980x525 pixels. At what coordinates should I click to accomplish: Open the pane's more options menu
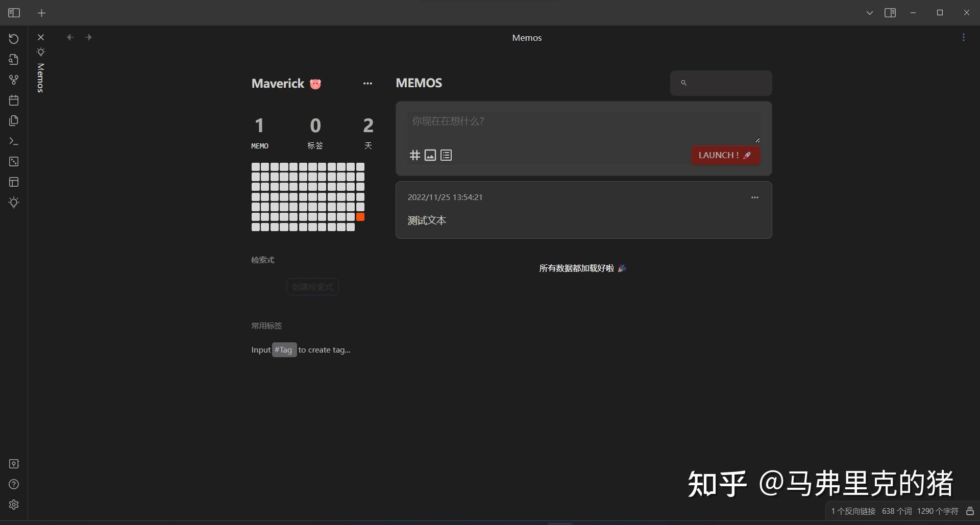[x=964, y=37]
